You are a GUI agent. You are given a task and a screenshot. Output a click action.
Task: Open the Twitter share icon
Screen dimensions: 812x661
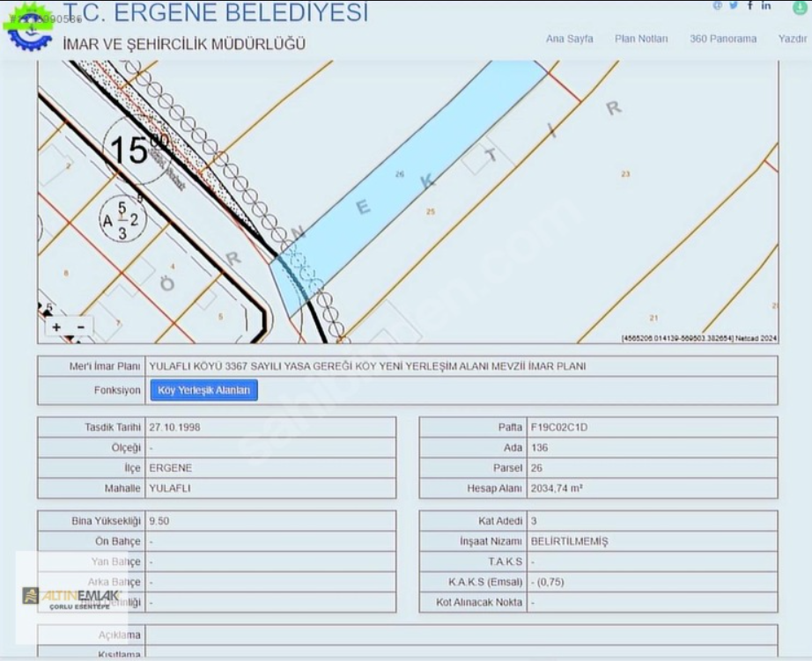pos(733,5)
